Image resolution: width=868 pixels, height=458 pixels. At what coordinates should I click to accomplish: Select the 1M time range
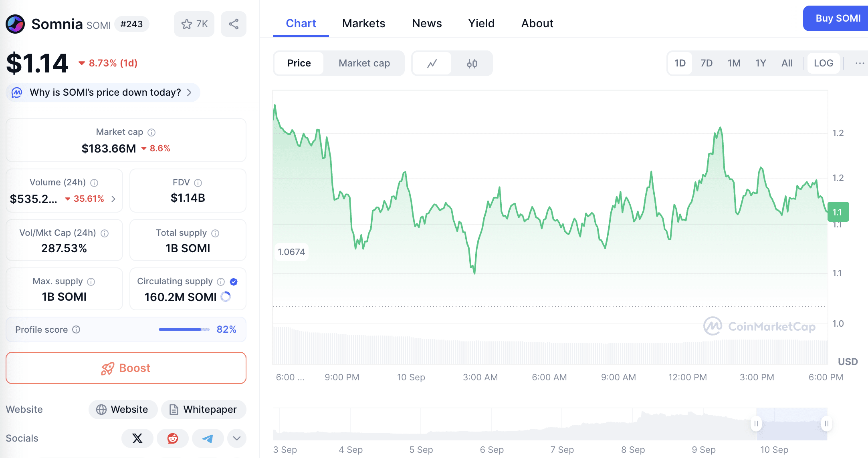tap(734, 63)
